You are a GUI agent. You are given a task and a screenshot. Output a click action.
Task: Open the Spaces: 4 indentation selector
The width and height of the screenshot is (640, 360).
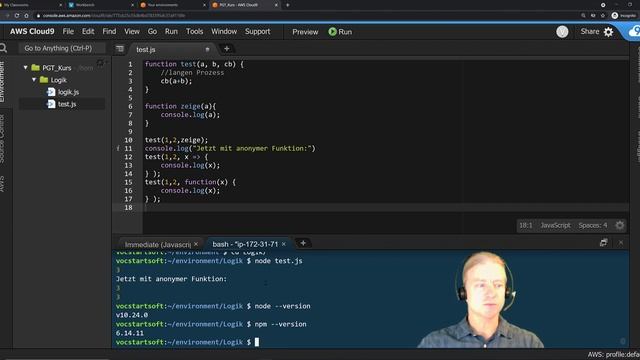(x=593, y=225)
